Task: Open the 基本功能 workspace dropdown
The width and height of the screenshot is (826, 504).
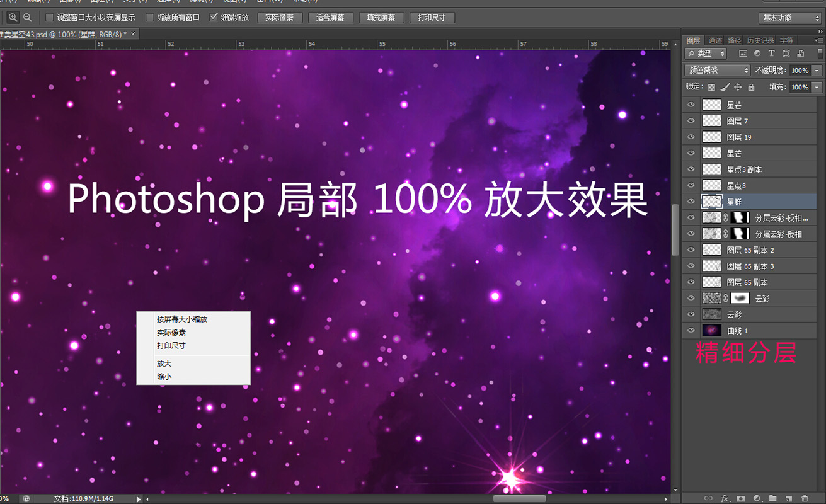Action: click(791, 18)
